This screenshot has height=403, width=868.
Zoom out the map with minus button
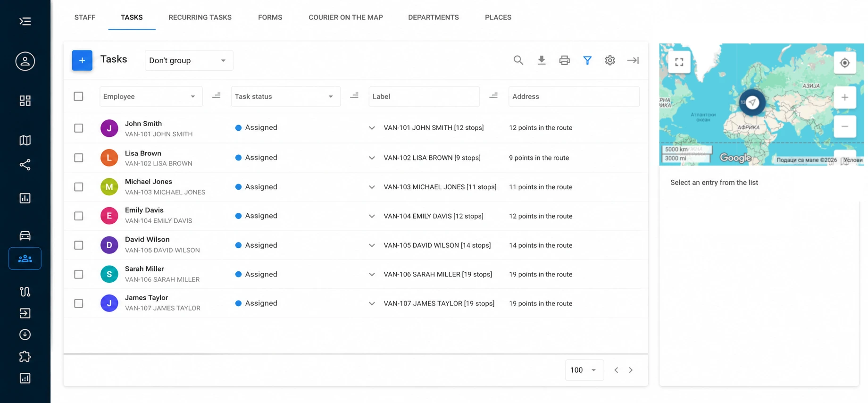coord(845,126)
